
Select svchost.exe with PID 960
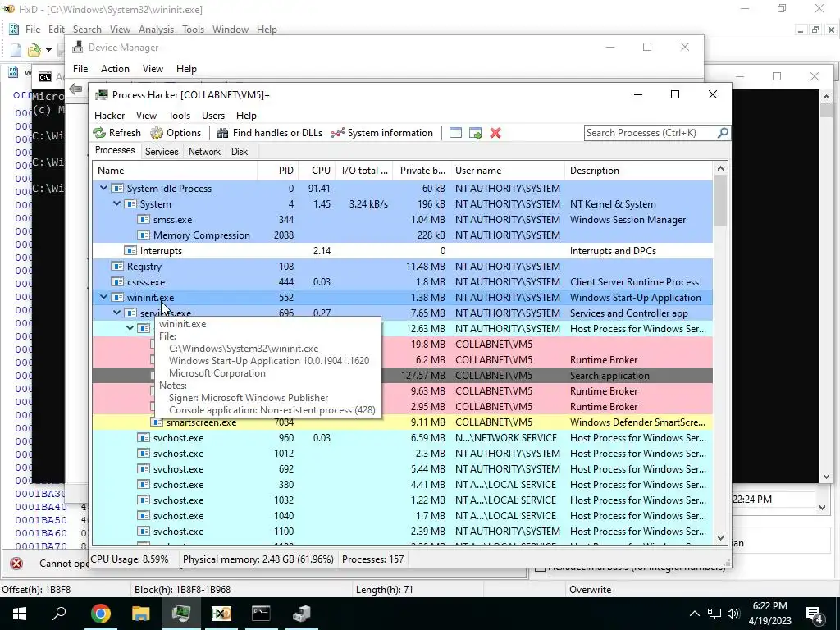tap(402, 438)
